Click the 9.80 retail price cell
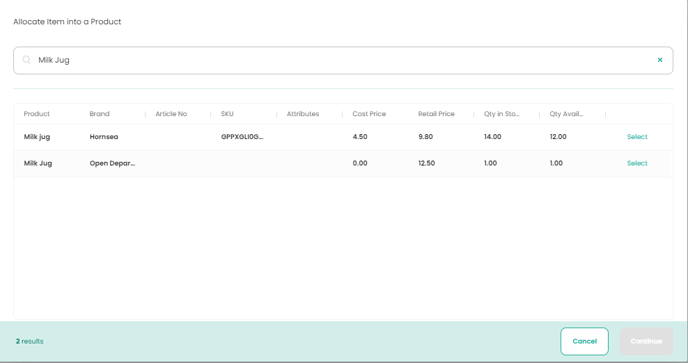This screenshot has width=688, height=363. 426,137
